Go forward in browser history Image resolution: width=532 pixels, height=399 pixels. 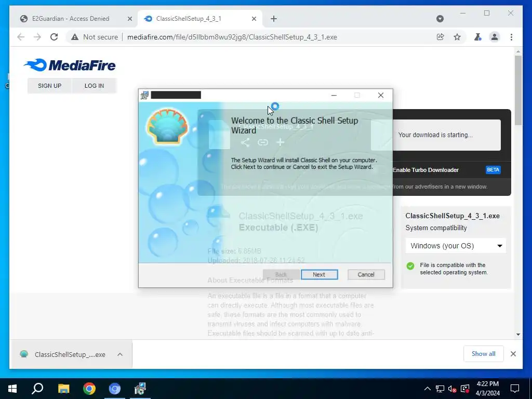(x=37, y=37)
